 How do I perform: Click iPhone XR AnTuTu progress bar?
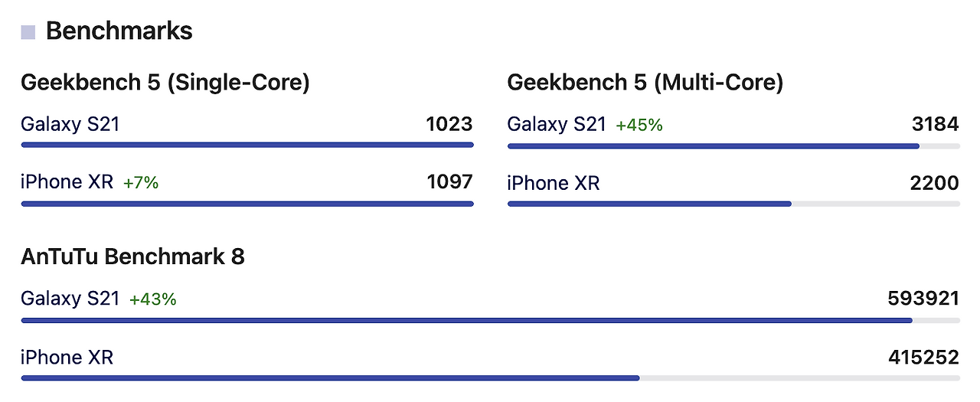[x=490, y=378]
